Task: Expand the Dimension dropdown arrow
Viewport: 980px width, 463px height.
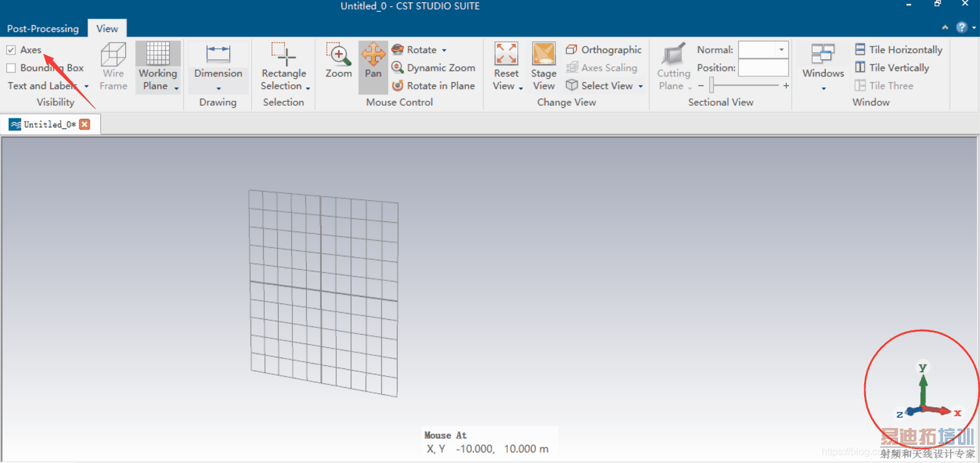Action: pos(219,89)
